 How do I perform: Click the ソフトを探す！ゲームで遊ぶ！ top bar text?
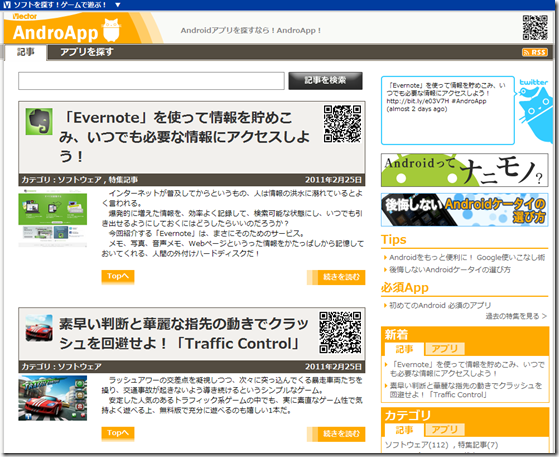click(x=60, y=5)
